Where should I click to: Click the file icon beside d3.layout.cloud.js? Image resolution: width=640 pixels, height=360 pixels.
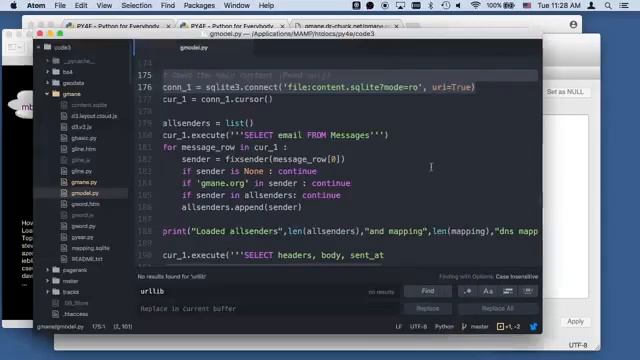[x=64, y=116]
